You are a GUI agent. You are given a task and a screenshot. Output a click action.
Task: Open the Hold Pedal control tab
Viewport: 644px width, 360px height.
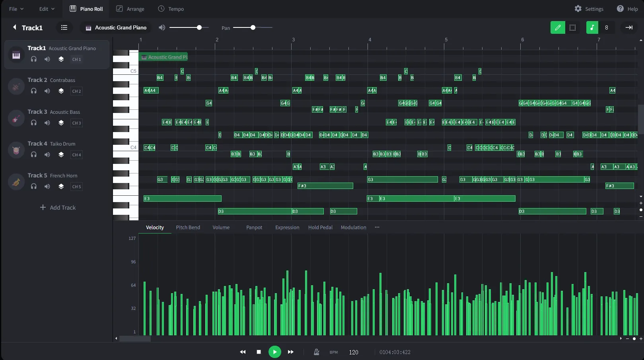point(320,228)
